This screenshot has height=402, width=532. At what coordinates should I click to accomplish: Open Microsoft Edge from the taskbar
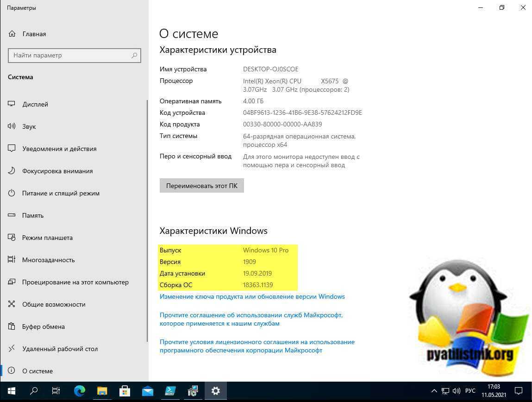pyautogui.click(x=79, y=391)
